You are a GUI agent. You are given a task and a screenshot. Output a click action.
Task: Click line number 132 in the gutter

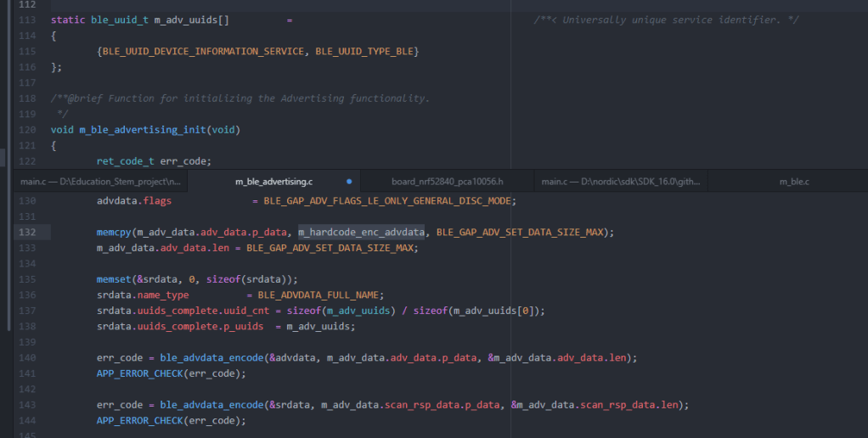click(27, 233)
